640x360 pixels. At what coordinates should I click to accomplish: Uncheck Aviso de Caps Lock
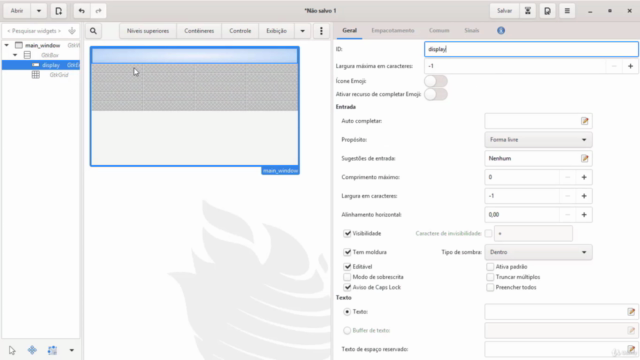click(x=347, y=287)
